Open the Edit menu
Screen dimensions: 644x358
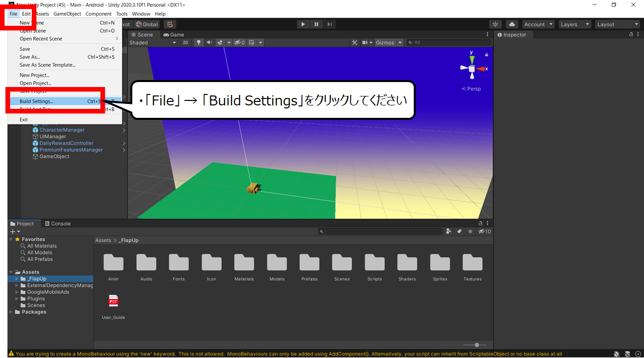[x=26, y=14]
